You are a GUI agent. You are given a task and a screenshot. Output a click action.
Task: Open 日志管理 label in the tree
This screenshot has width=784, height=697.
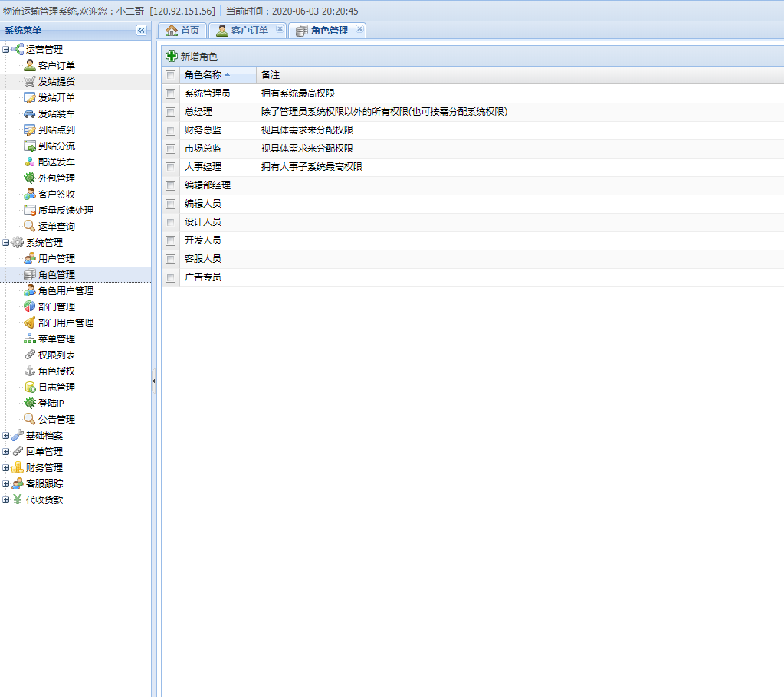tap(57, 388)
